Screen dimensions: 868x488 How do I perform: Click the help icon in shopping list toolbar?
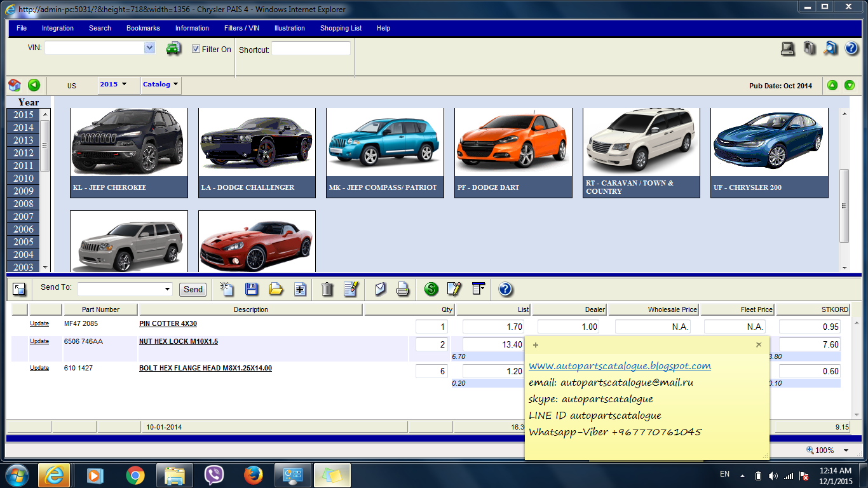pos(505,289)
